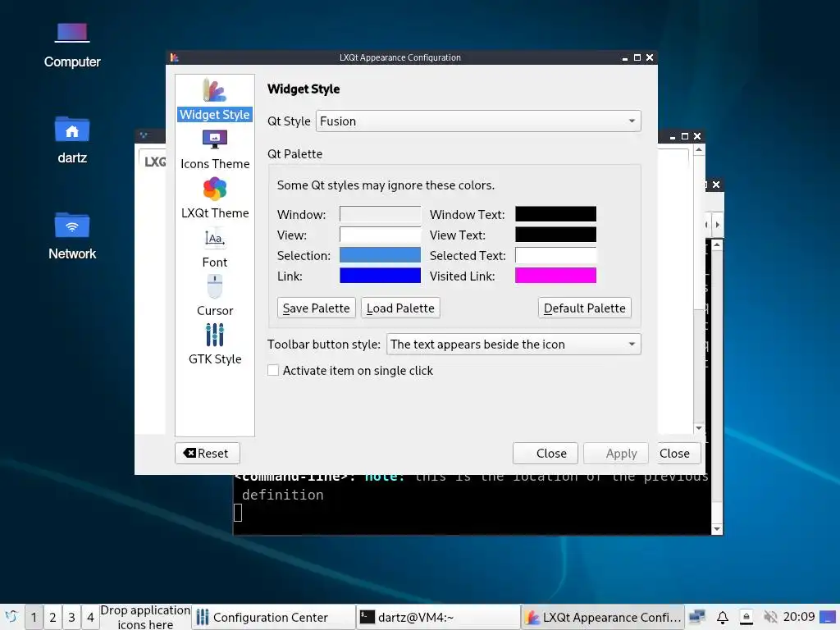Open the Icons Theme section

click(x=214, y=150)
